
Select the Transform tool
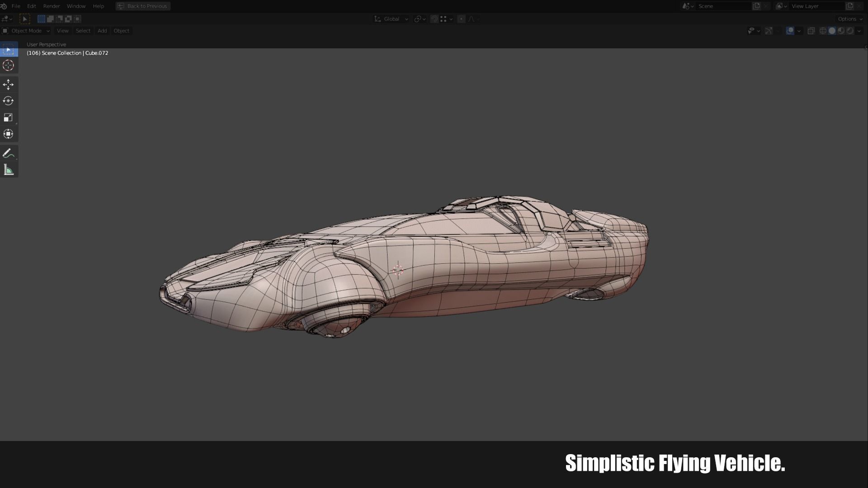(8, 134)
